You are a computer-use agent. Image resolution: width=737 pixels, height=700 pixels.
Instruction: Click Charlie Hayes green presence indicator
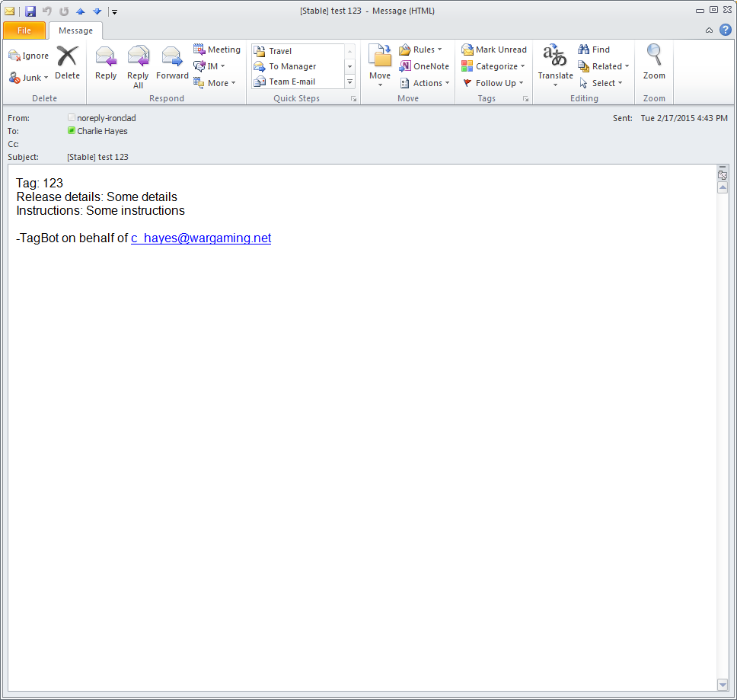72,130
